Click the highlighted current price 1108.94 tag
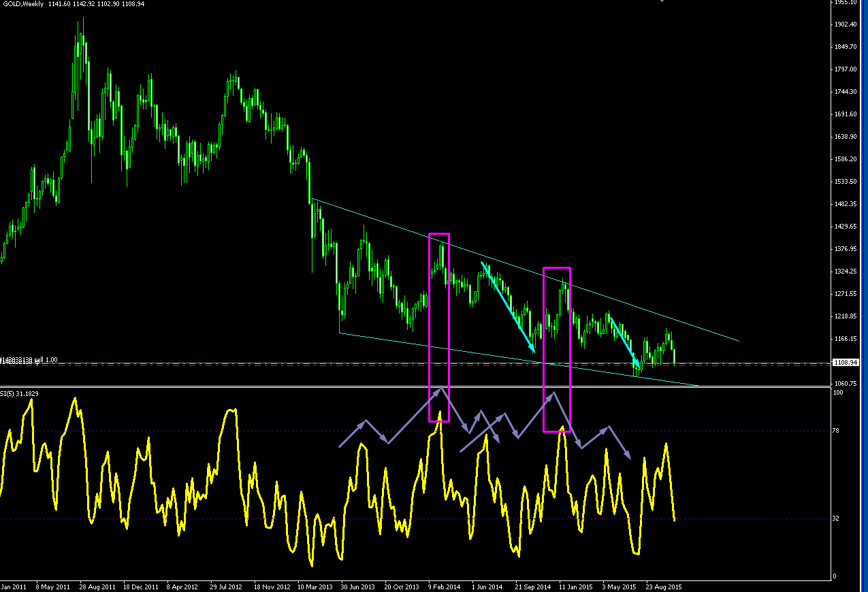Screen dimensions: 868x592 pos(846,363)
